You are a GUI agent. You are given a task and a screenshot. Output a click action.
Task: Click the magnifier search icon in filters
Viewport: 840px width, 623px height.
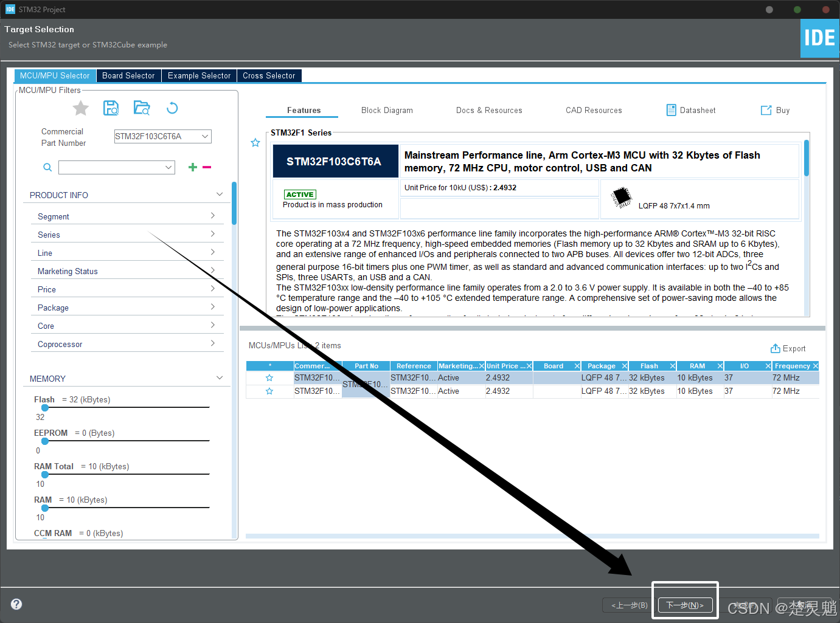point(47,167)
